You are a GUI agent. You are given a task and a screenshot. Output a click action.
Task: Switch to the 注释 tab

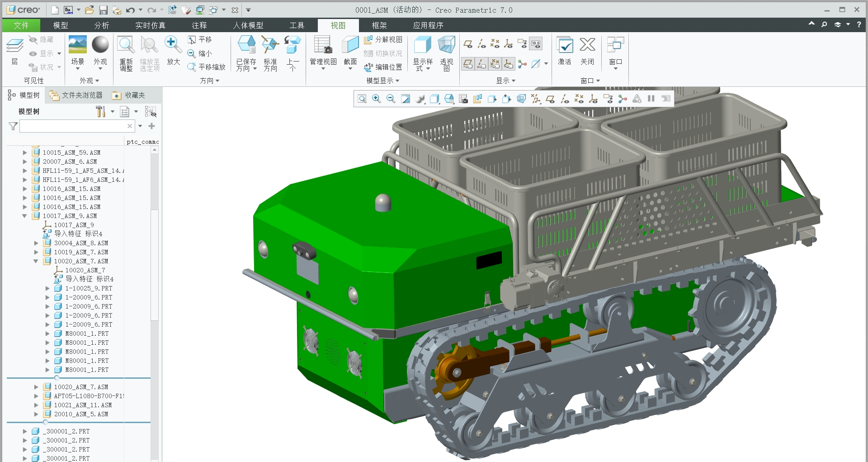pos(199,25)
